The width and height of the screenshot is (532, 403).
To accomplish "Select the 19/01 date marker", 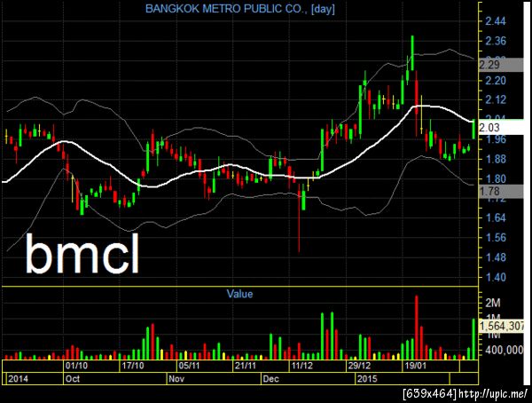I will [x=415, y=366].
